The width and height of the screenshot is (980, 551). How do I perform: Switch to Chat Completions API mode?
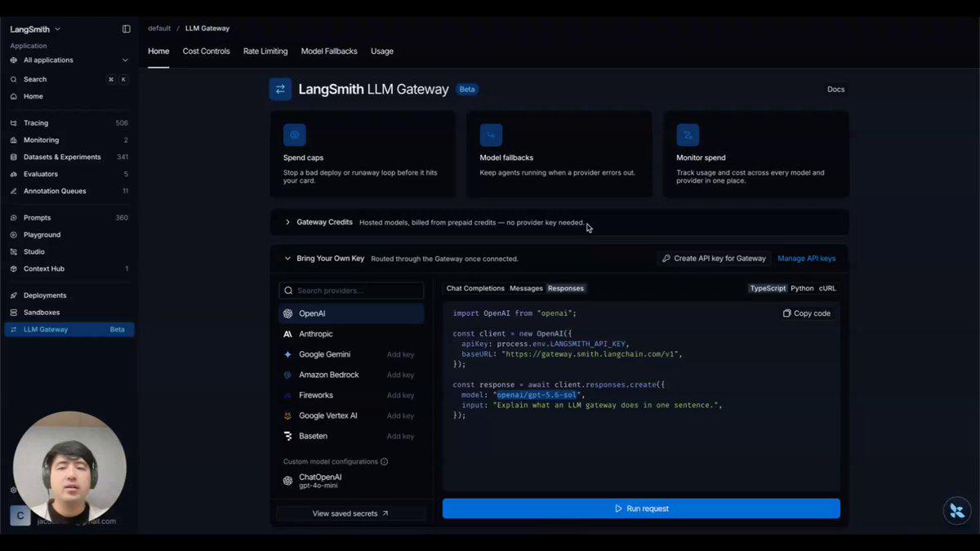point(475,288)
